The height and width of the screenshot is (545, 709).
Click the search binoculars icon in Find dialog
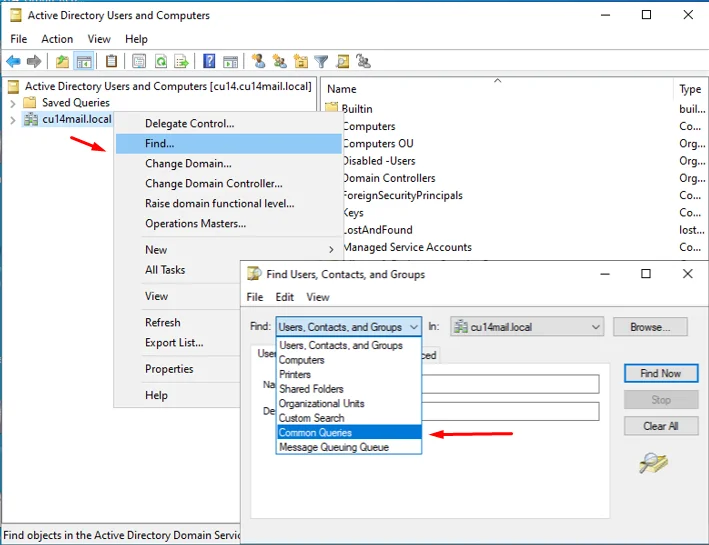(654, 463)
